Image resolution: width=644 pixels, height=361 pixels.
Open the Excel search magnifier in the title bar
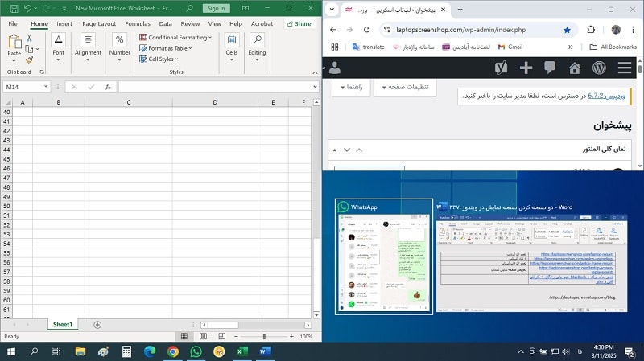click(x=189, y=8)
